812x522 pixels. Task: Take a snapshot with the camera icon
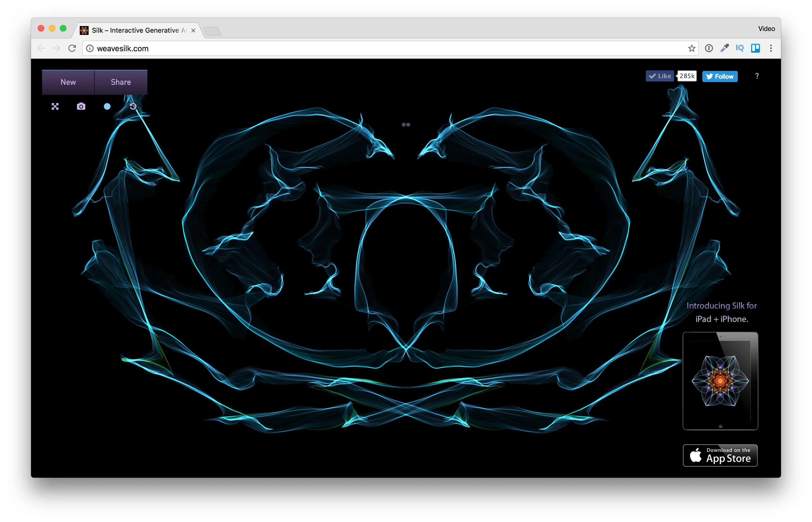point(81,106)
